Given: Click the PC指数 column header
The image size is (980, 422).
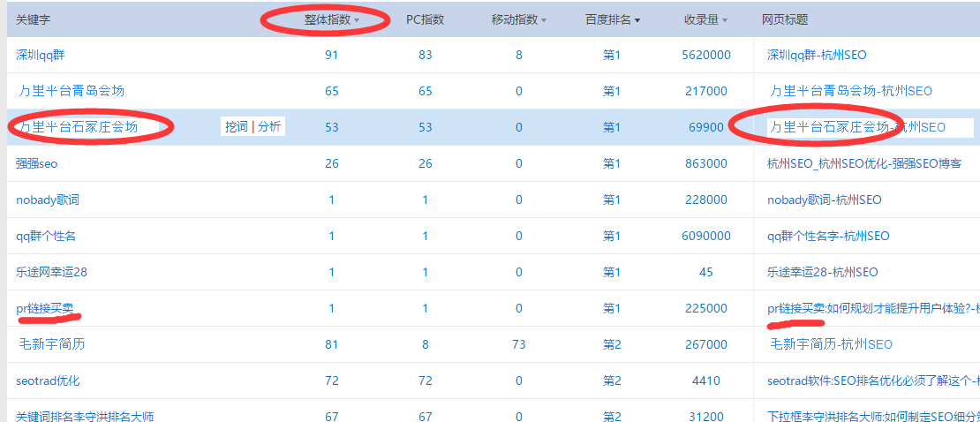Looking at the screenshot, I should 425,19.
